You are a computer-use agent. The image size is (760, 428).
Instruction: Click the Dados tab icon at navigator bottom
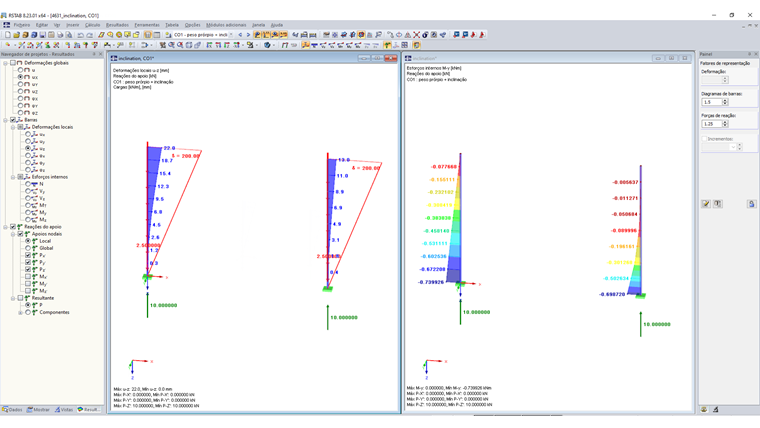click(5, 410)
